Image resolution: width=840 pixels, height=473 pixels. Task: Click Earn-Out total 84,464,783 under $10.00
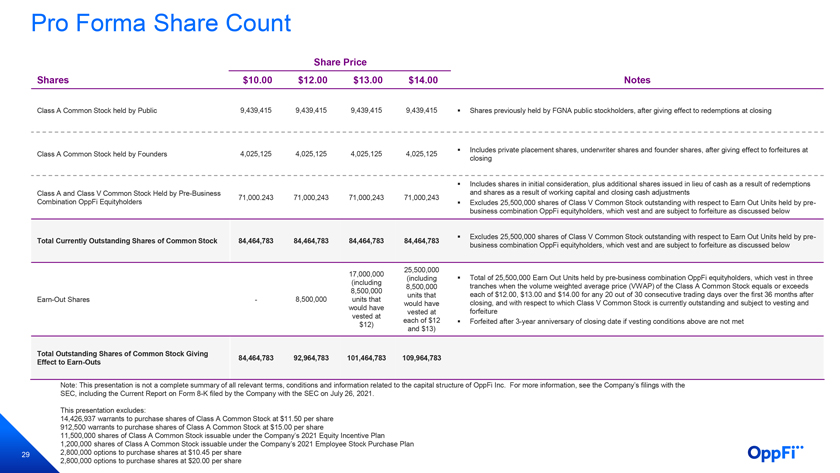click(x=256, y=358)
